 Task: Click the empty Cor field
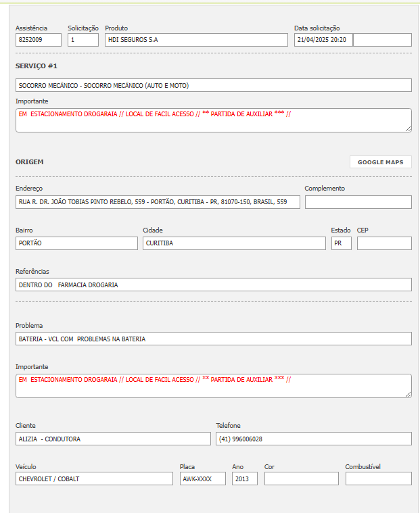[301, 479]
